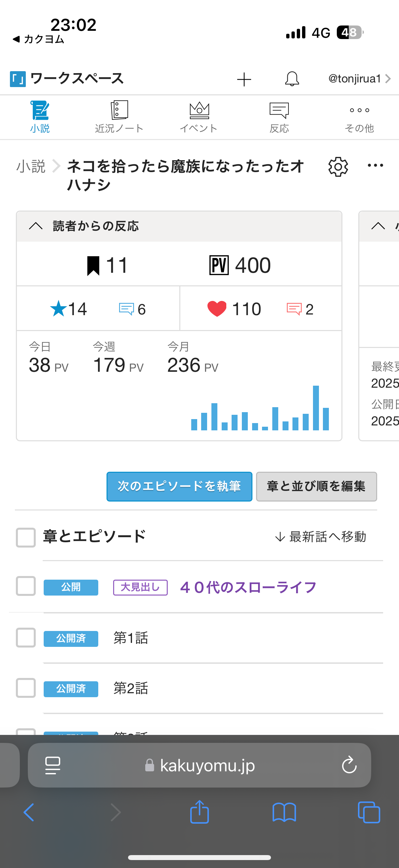399x868 pixels.
Task: Reload the kakuyomu.jp page
Action: [x=349, y=765]
